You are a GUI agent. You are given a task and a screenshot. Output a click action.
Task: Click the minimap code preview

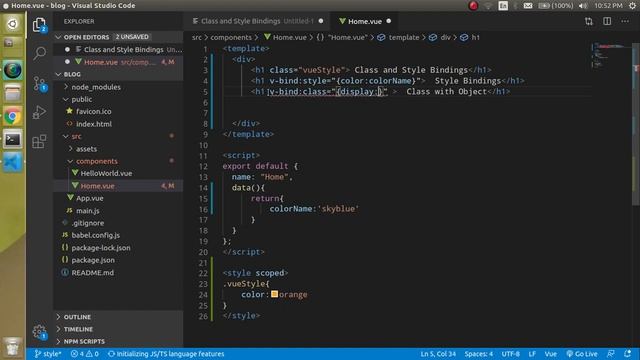pyautogui.click(x=610, y=55)
